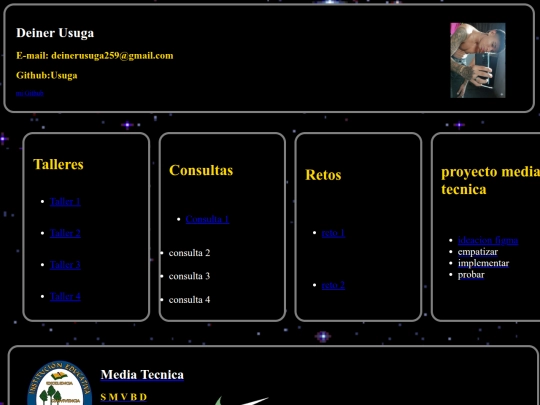The image size is (540, 405).
Task: Open the Taller 3 link
Action: pos(65,265)
